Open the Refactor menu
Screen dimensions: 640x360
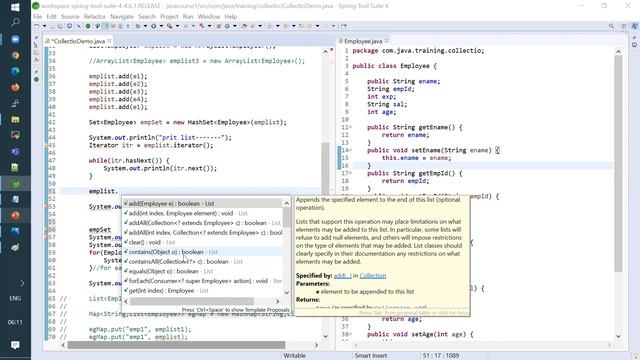coord(94,17)
